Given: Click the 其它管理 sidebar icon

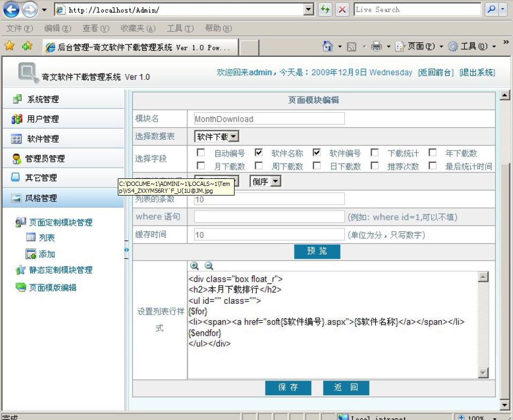Looking at the screenshot, I should click(16, 177).
